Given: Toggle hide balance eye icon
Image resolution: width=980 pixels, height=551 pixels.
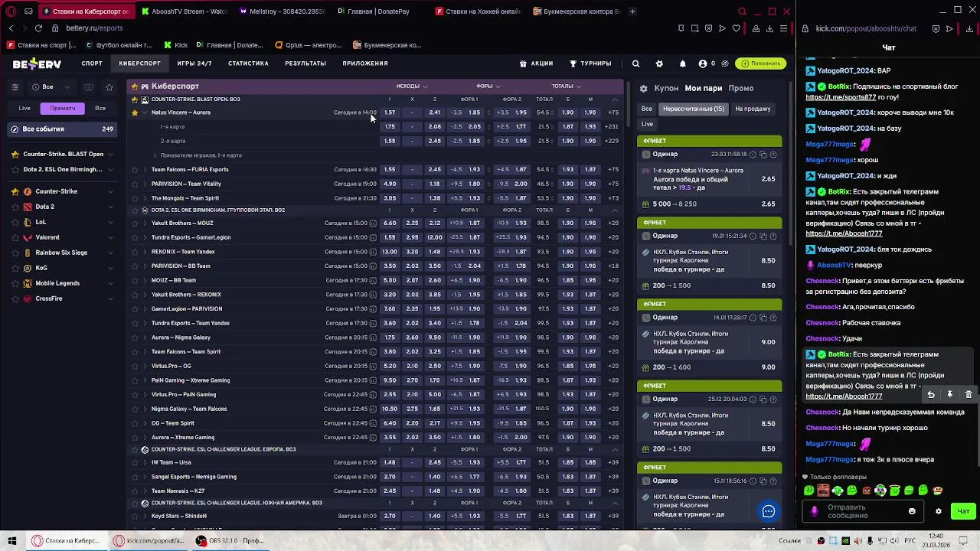Looking at the screenshot, I should tap(724, 64).
